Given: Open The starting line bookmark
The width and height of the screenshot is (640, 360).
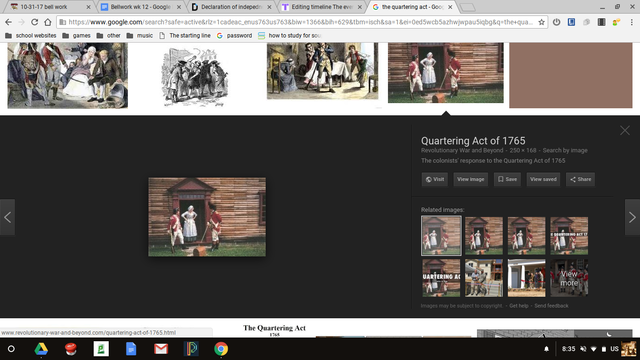Looking at the screenshot, I should [185, 36].
